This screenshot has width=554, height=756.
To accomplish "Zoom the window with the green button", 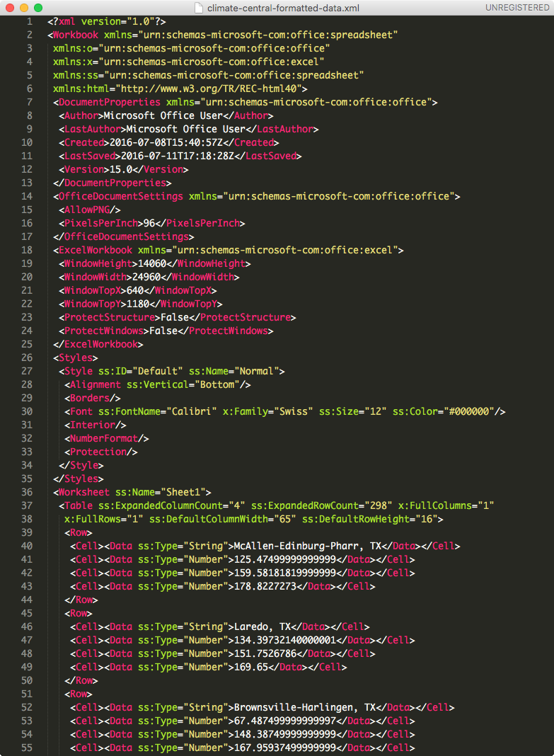I will click(38, 8).
